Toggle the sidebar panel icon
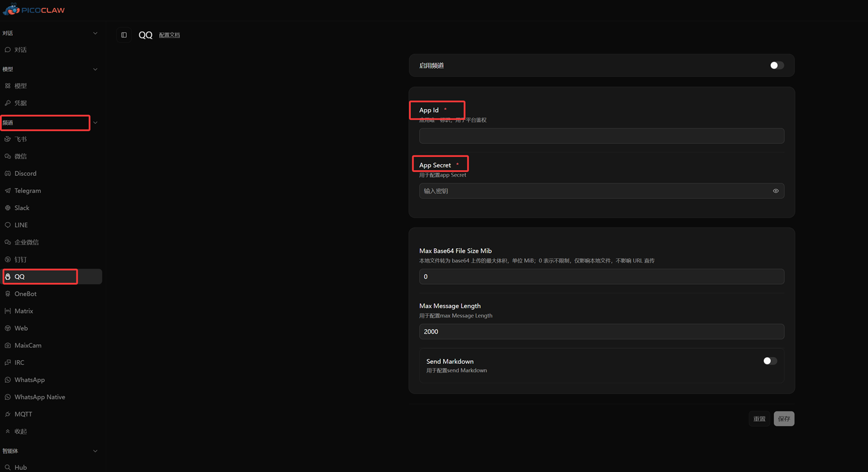The image size is (868, 472). tap(124, 35)
